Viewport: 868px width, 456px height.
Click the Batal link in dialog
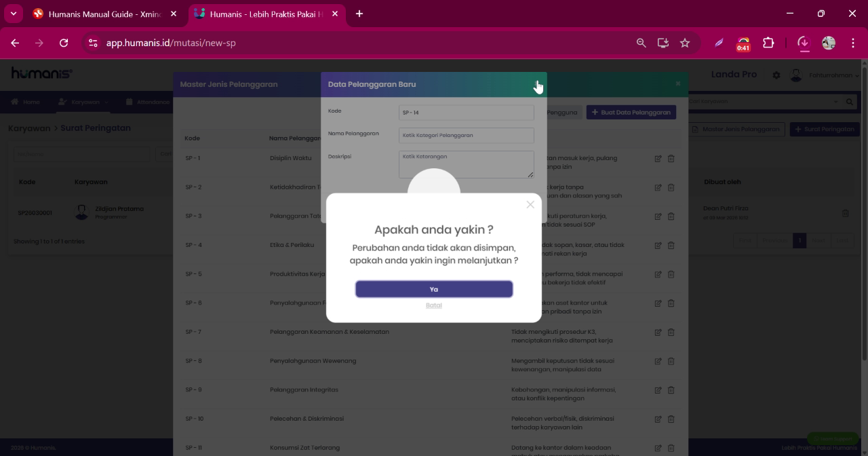pos(434,305)
